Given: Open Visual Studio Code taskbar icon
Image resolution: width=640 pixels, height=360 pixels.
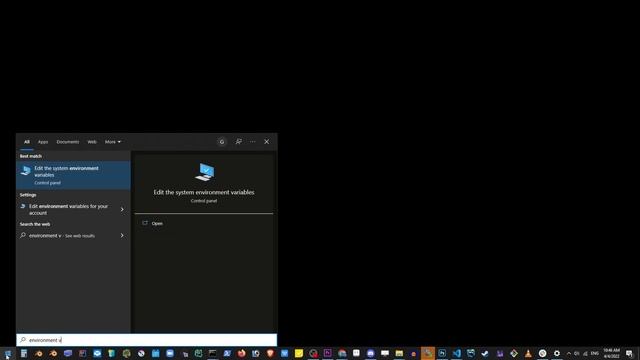Looking at the screenshot, I should (x=457, y=353).
